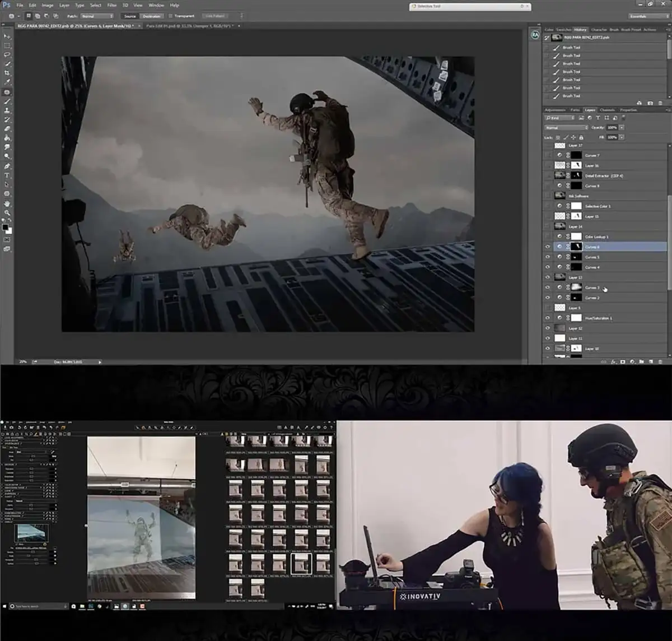
Task: Open the Filter menu
Action: tap(112, 5)
